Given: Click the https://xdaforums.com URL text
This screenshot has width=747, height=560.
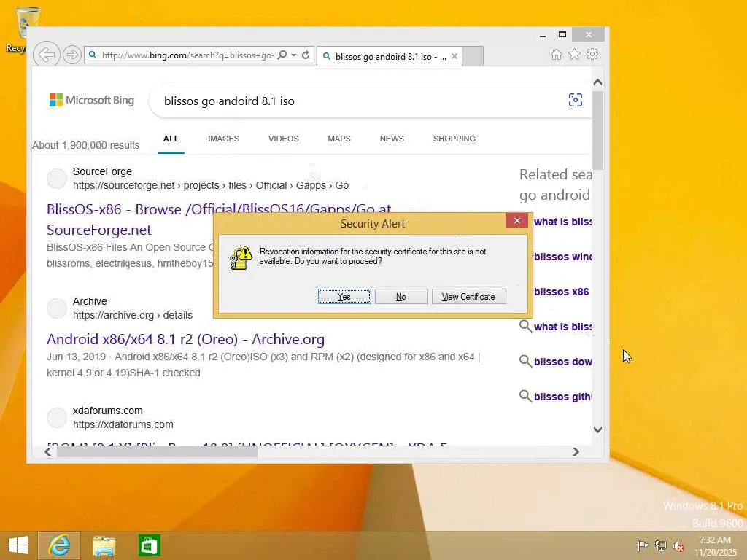Looking at the screenshot, I should [x=123, y=424].
